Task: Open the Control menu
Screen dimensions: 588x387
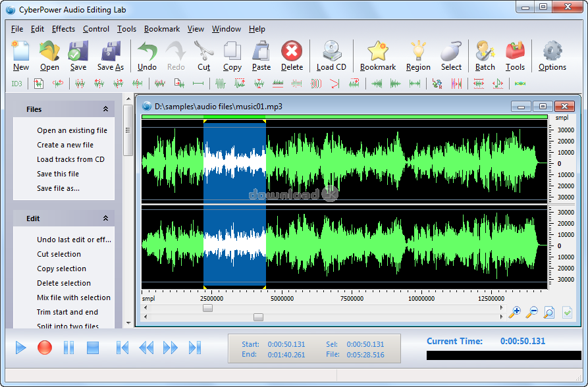Action: [96, 29]
